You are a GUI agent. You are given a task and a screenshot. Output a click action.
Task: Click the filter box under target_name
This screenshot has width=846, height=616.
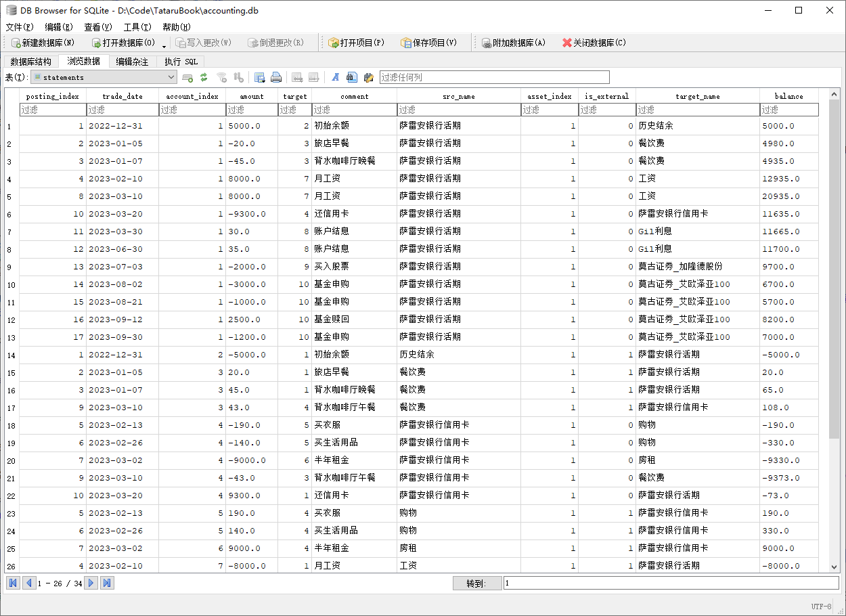[x=698, y=110]
